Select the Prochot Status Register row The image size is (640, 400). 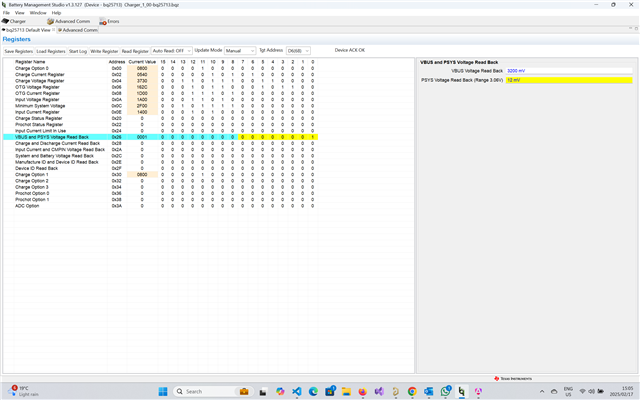[x=160, y=124]
